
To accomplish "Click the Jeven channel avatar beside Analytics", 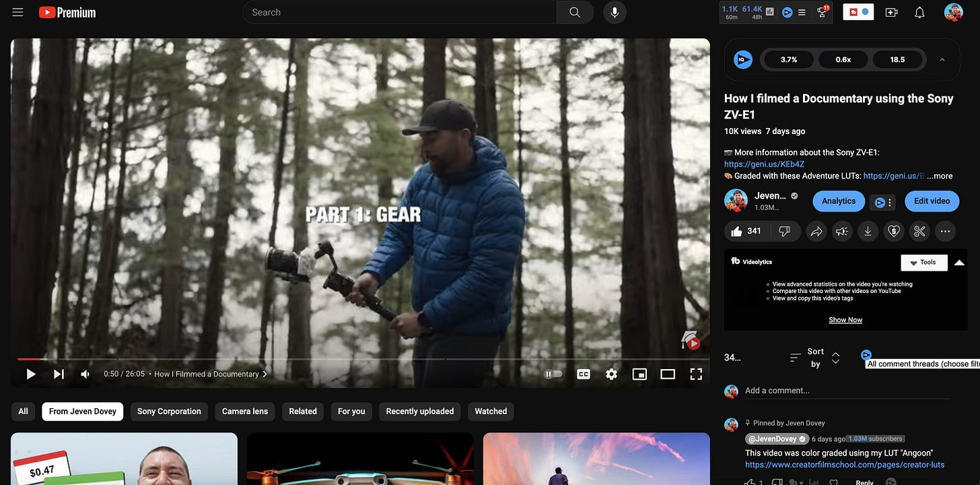I will coord(736,201).
